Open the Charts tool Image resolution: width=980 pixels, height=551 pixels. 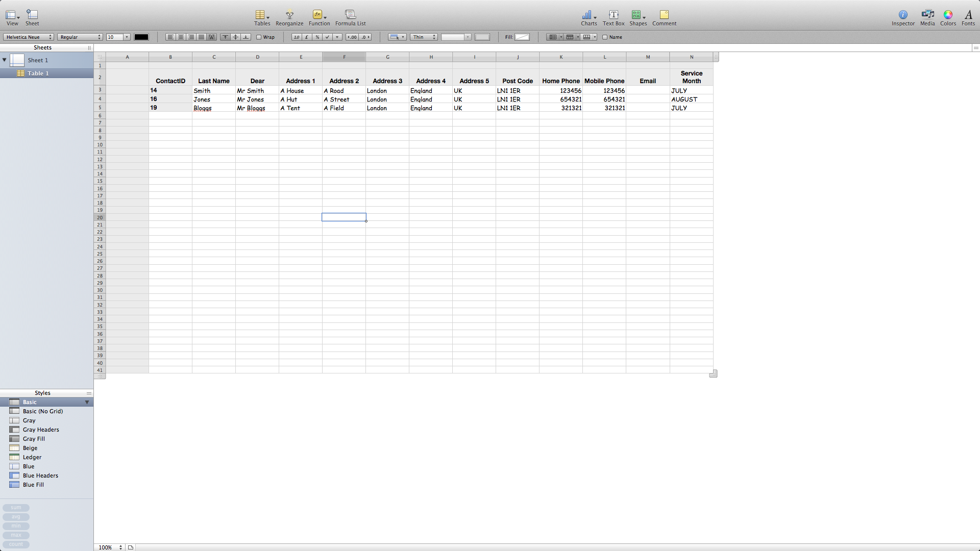[587, 15]
